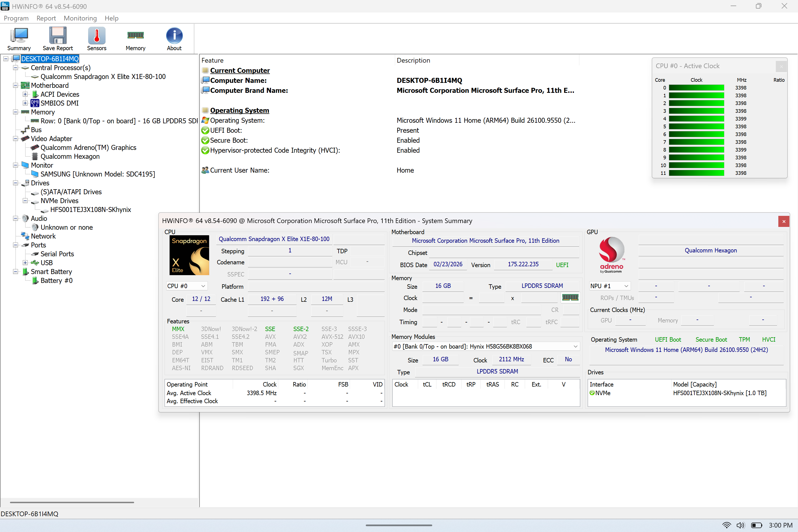Close the System Summary window
This screenshot has height=532, width=798.
pyautogui.click(x=784, y=222)
